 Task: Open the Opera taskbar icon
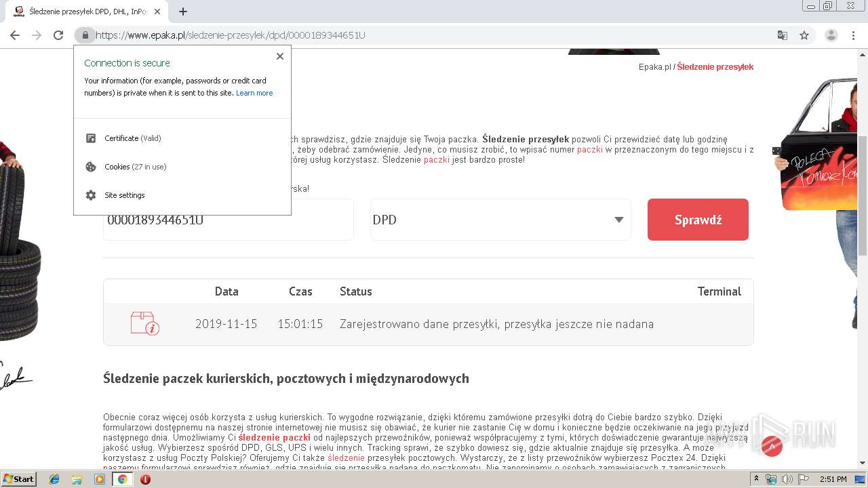pyautogui.click(x=145, y=479)
